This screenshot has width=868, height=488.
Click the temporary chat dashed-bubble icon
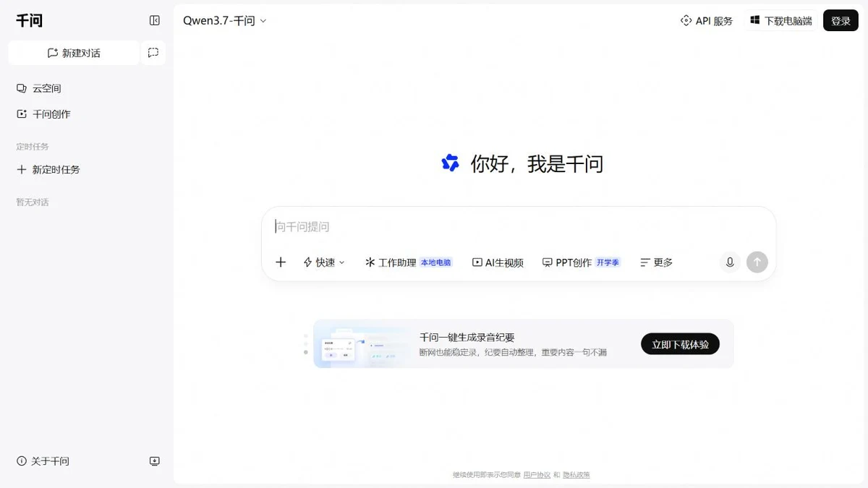(153, 53)
